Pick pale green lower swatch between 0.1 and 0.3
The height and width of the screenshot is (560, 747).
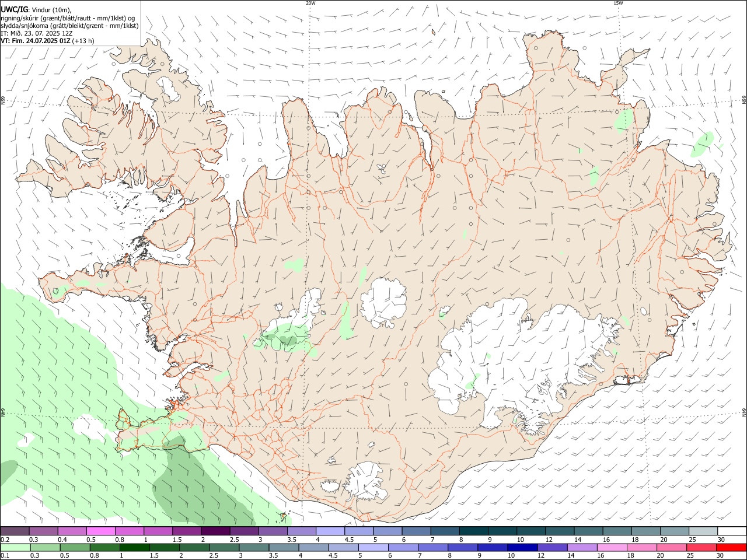tap(15, 547)
